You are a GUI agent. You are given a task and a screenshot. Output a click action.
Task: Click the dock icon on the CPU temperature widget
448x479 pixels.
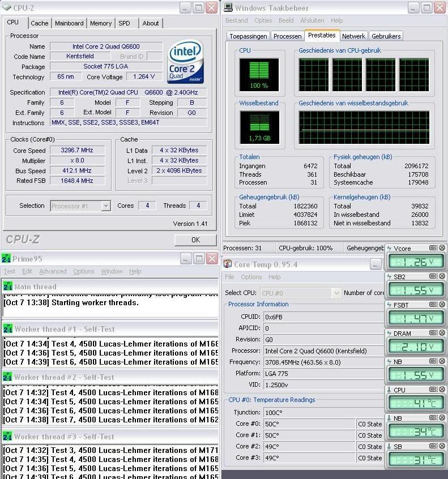coord(433,389)
